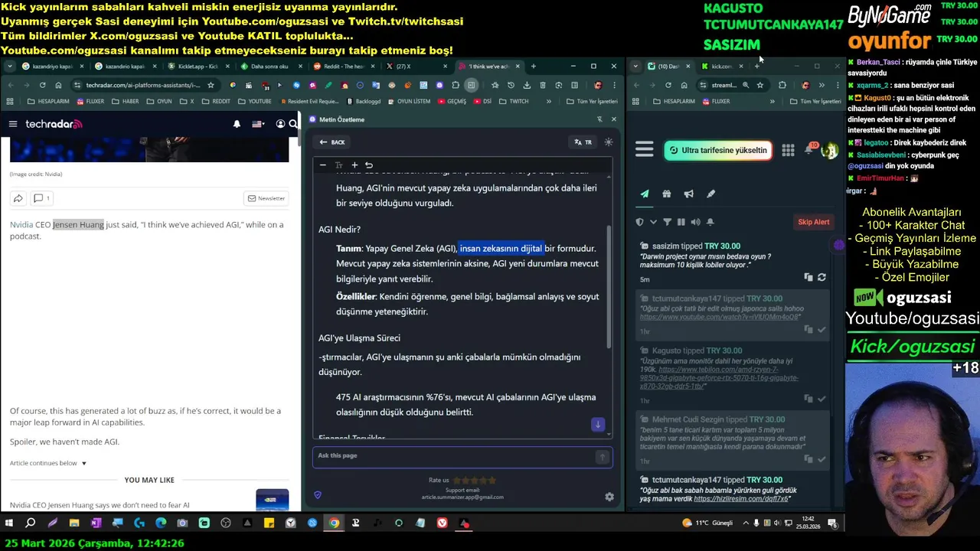Viewport: 980px width, 551px height.
Task: Open Streamlabs notifications bell with 10 badge
Action: [x=809, y=149]
